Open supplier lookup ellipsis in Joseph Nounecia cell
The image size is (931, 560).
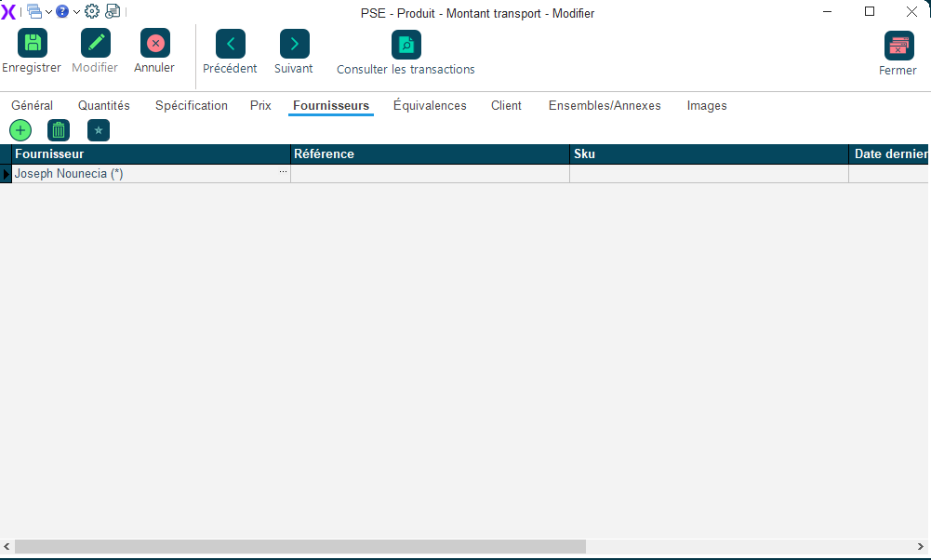tap(284, 171)
